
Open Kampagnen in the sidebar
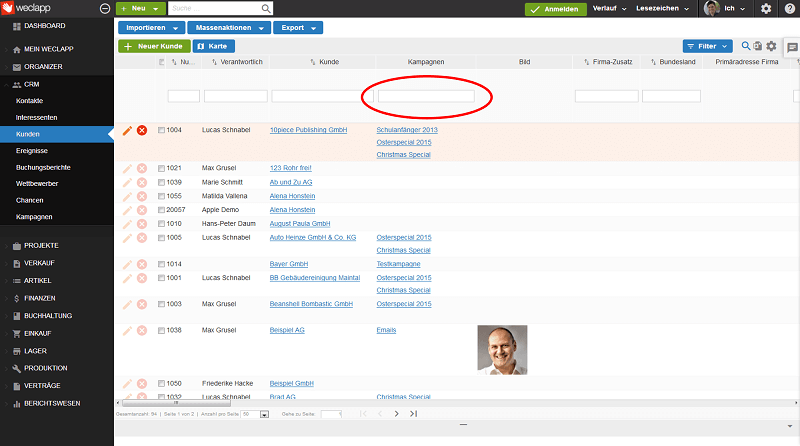tap(34, 217)
